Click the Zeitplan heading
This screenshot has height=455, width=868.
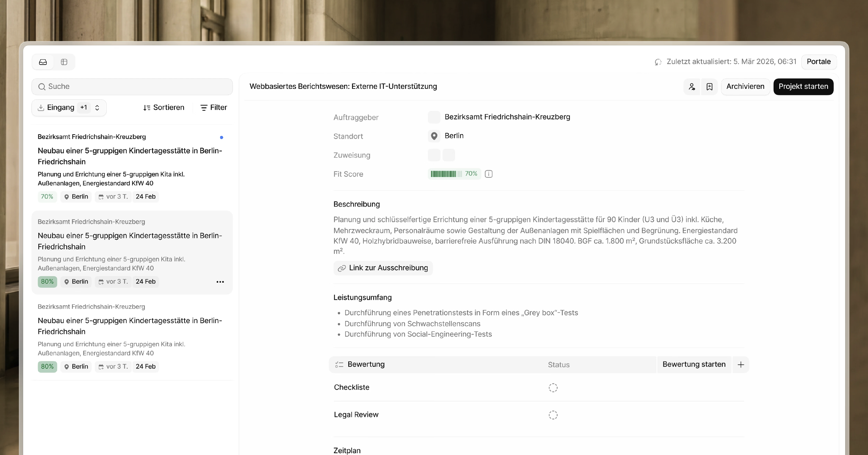[x=347, y=451]
